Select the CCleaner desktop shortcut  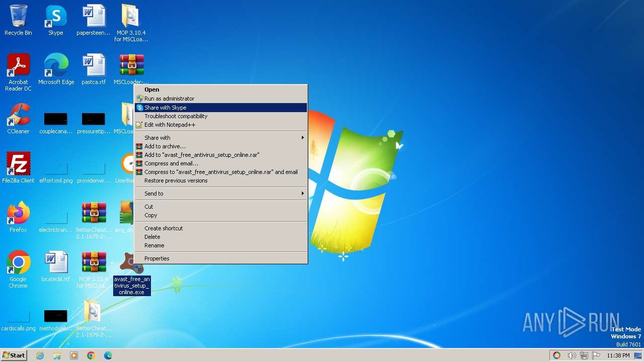point(18,119)
